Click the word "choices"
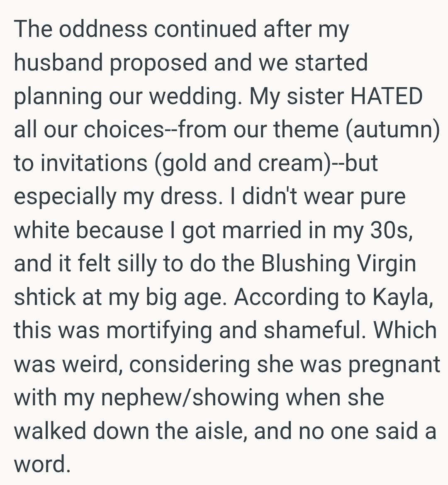Viewport: 448px width, 485px height. [123, 130]
